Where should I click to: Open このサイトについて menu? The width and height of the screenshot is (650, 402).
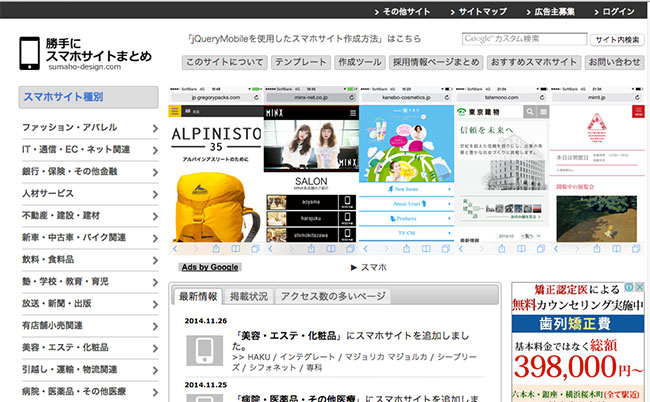[225, 63]
